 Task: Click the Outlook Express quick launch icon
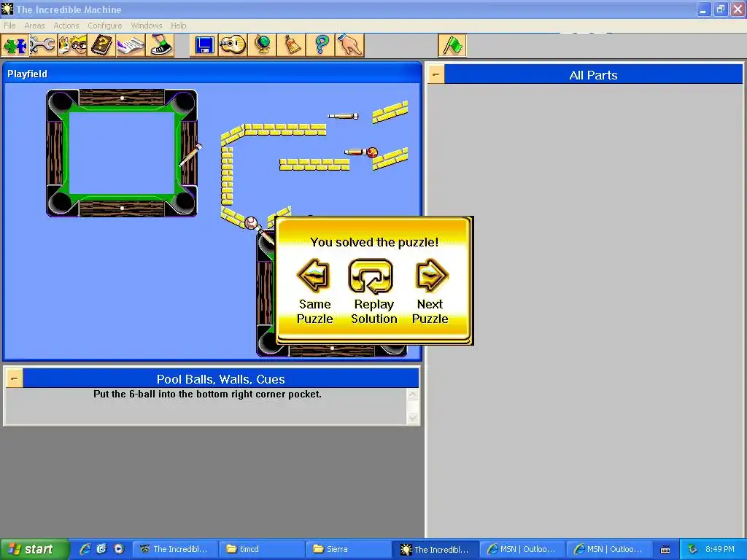(x=101, y=549)
